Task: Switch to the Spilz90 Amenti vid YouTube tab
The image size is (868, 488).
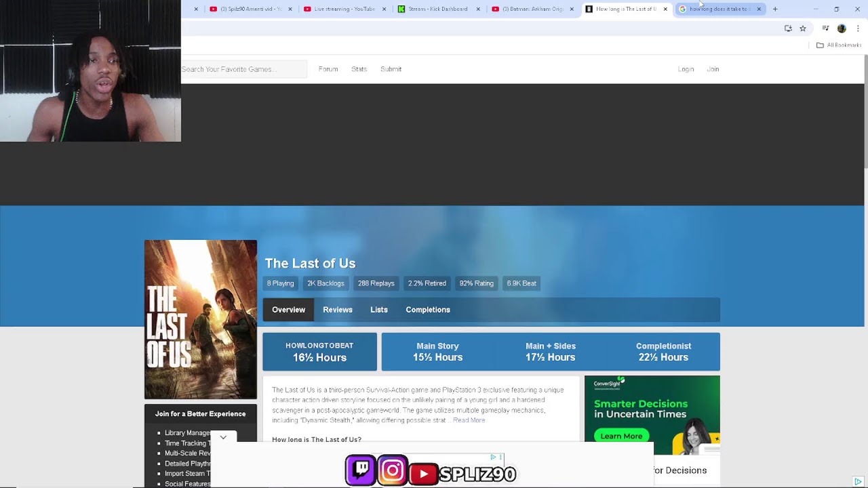Action: pos(245,9)
